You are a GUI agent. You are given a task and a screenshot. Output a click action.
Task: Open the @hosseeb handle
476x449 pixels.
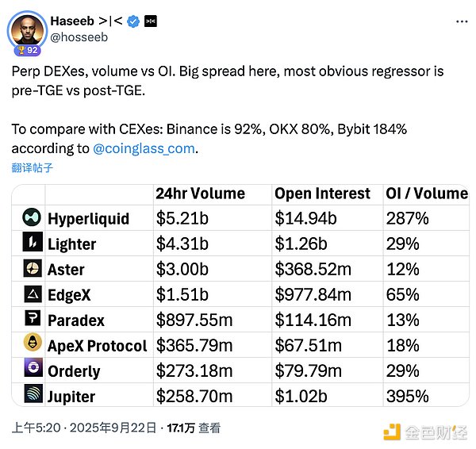tap(79, 36)
